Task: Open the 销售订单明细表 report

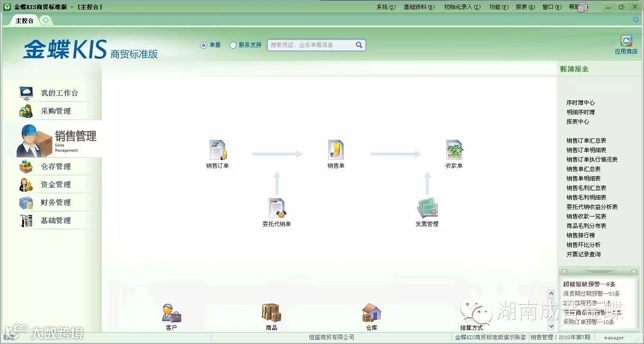Action: [586, 150]
